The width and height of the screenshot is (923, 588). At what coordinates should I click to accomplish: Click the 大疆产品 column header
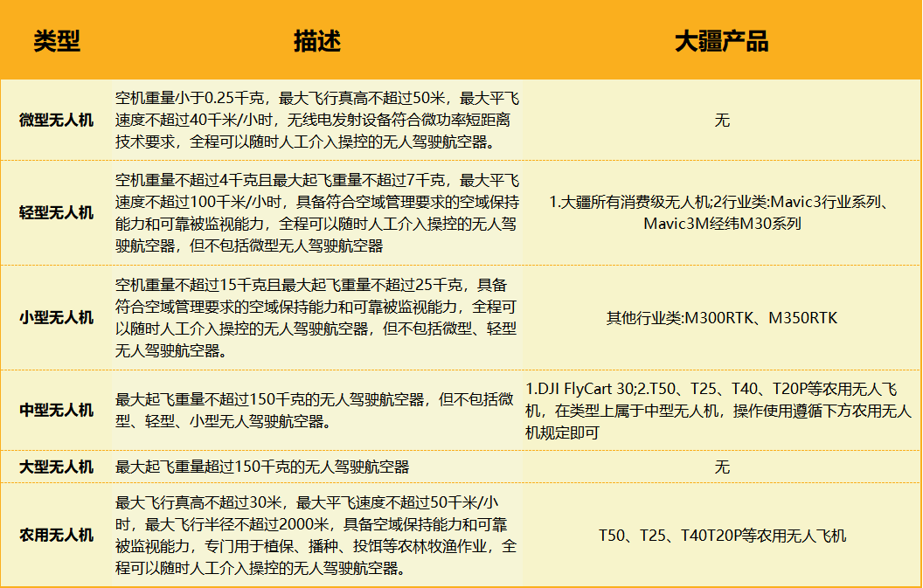pyautogui.click(x=721, y=41)
